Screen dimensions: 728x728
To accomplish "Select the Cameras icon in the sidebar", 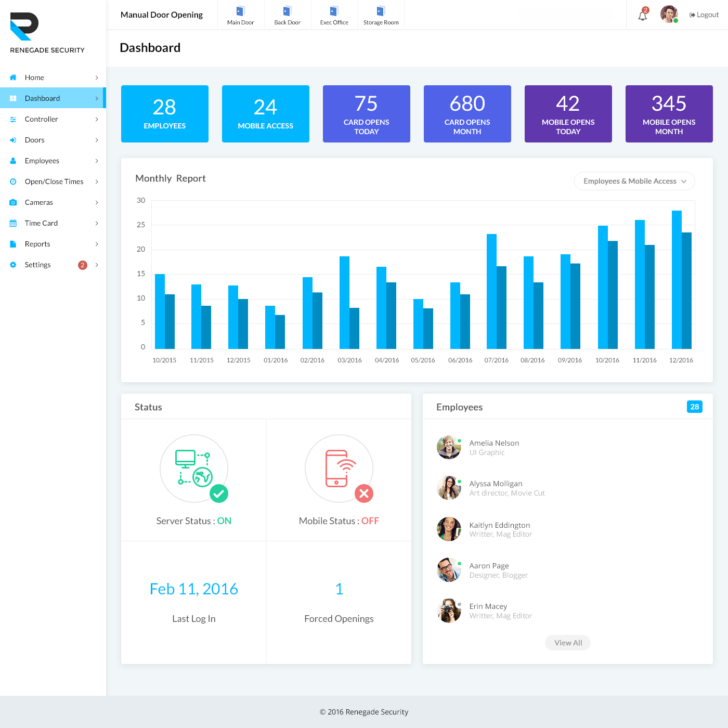I will pos(12,202).
